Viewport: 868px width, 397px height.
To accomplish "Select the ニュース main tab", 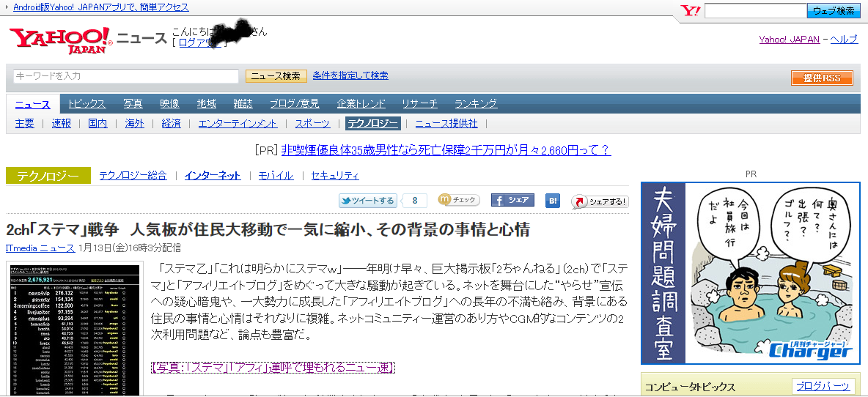I will coord(33,104).
